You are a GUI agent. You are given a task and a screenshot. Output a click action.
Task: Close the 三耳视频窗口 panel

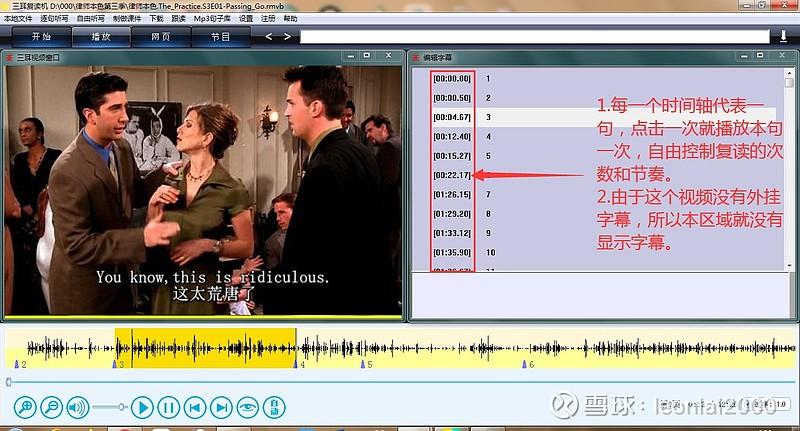click(389, 56)
